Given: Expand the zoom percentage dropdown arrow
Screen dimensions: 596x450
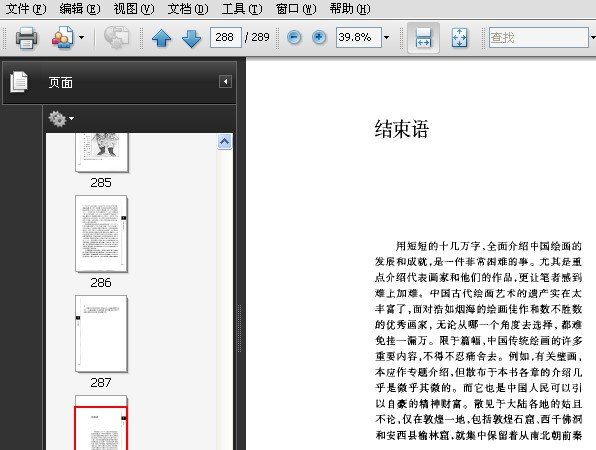Looking at the screenshot, I should tap(387, 37).
